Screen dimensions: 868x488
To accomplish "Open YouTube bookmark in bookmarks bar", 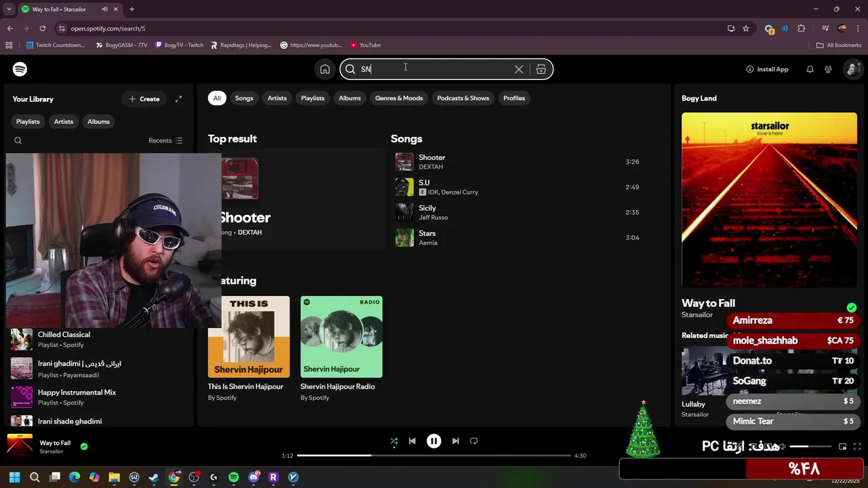I will 365,45.
